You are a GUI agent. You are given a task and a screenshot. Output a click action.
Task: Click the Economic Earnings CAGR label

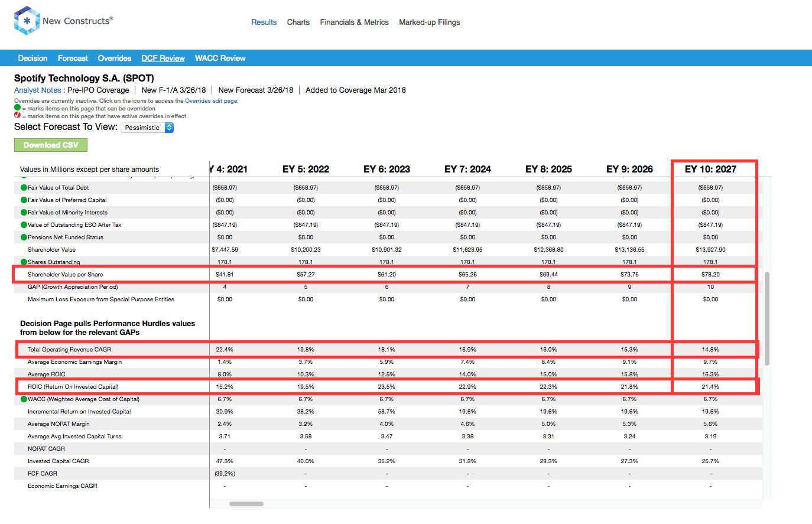coord(62,486)
